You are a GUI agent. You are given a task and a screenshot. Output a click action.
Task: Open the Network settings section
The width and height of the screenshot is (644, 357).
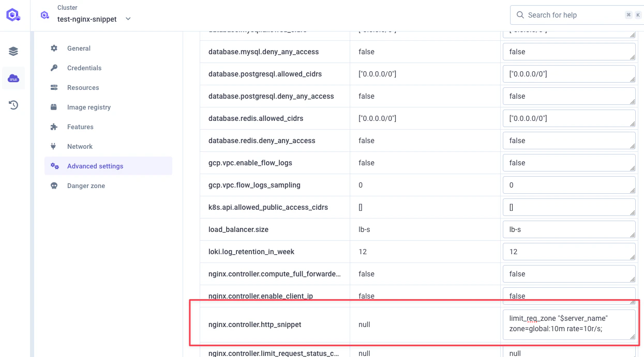tap(80, 146)
